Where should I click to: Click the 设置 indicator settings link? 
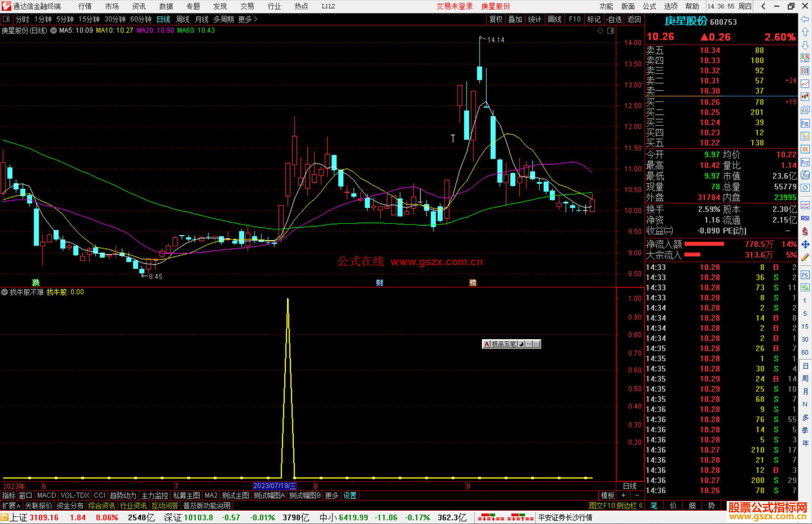coord(350,495)
